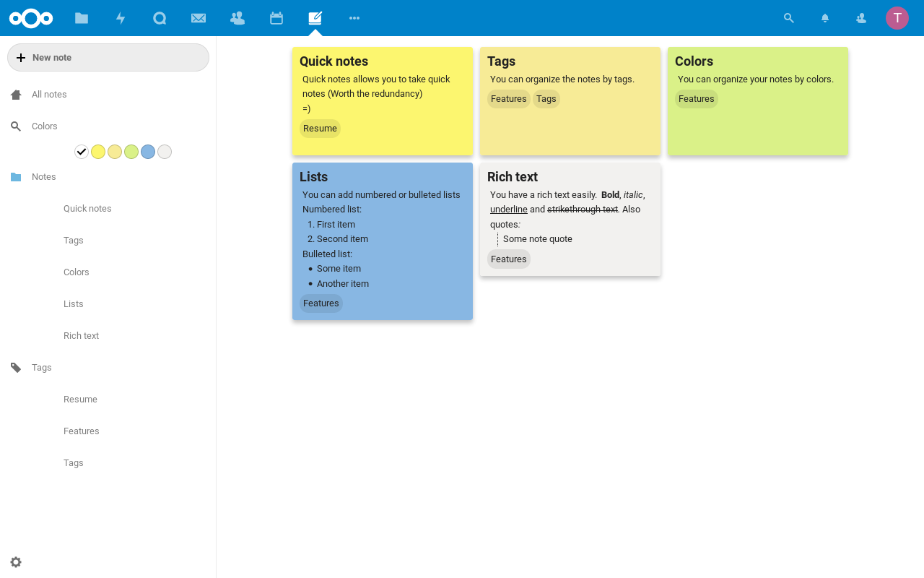Collapse the Tags category in the sidebar
This screenshot has height=578, width=924.
(41, 367)
